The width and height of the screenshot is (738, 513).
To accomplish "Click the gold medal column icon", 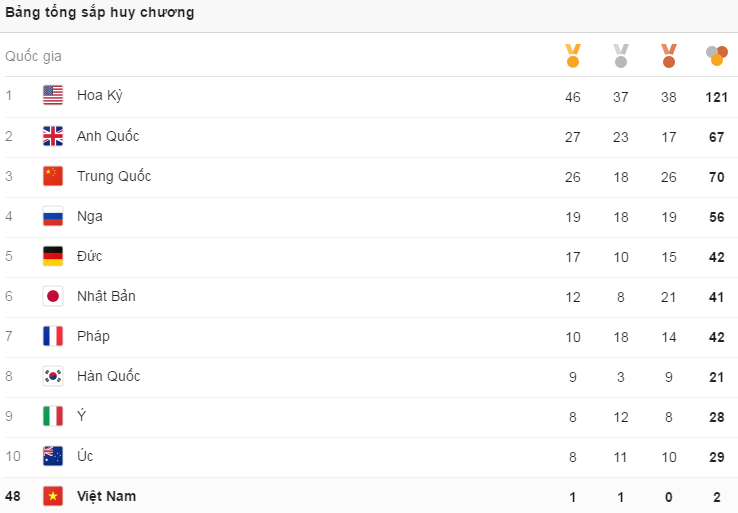I will 572,56.
